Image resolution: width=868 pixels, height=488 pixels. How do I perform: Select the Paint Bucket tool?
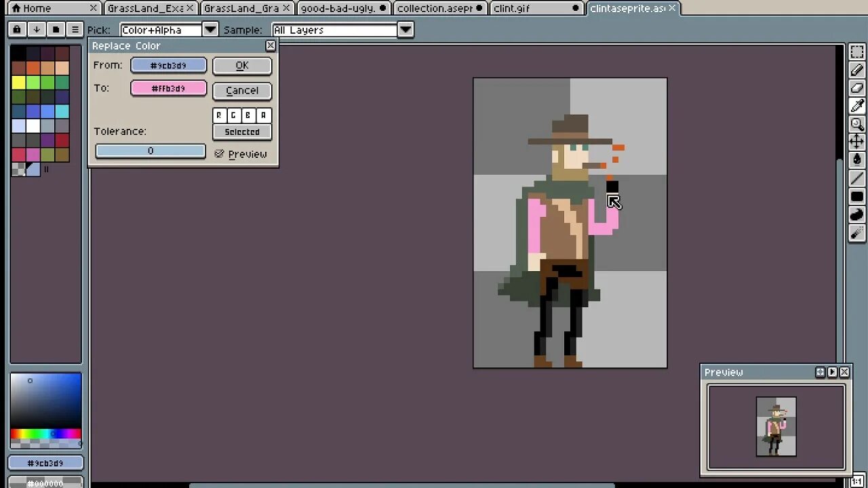point(857,160)
